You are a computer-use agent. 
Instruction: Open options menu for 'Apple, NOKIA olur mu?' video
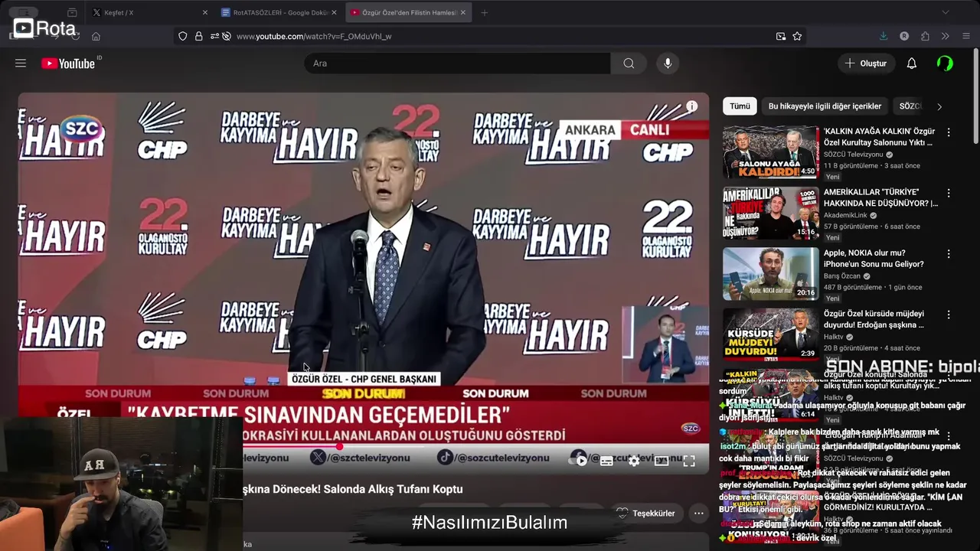click(949, 253)
